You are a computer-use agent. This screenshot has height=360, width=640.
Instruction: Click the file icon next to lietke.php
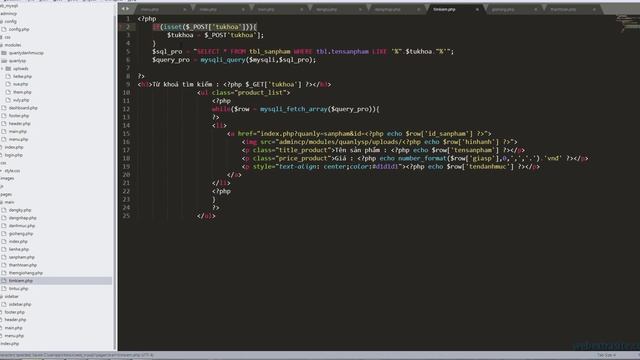point(9,76)
